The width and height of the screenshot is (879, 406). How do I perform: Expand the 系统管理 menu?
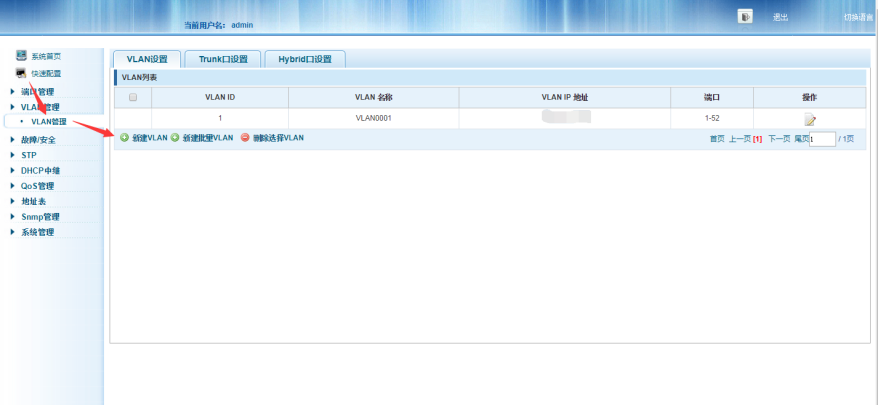click(x=38, y=232)
